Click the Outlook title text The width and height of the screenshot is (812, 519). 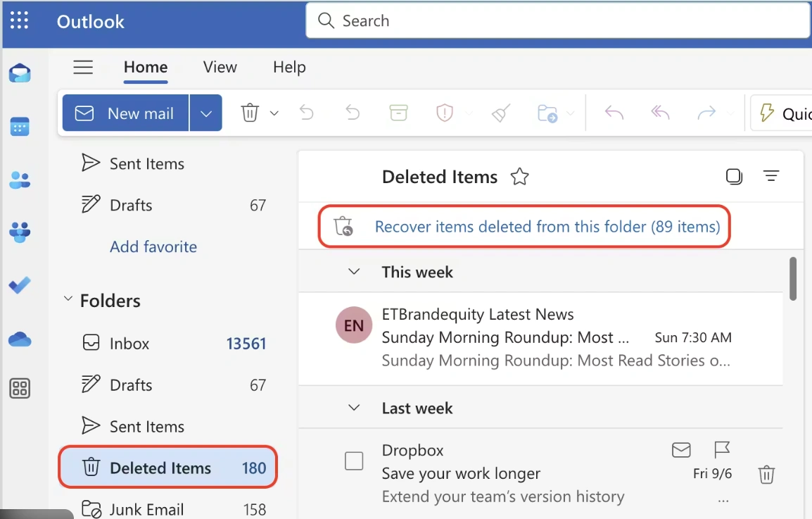tap(91, 22)
